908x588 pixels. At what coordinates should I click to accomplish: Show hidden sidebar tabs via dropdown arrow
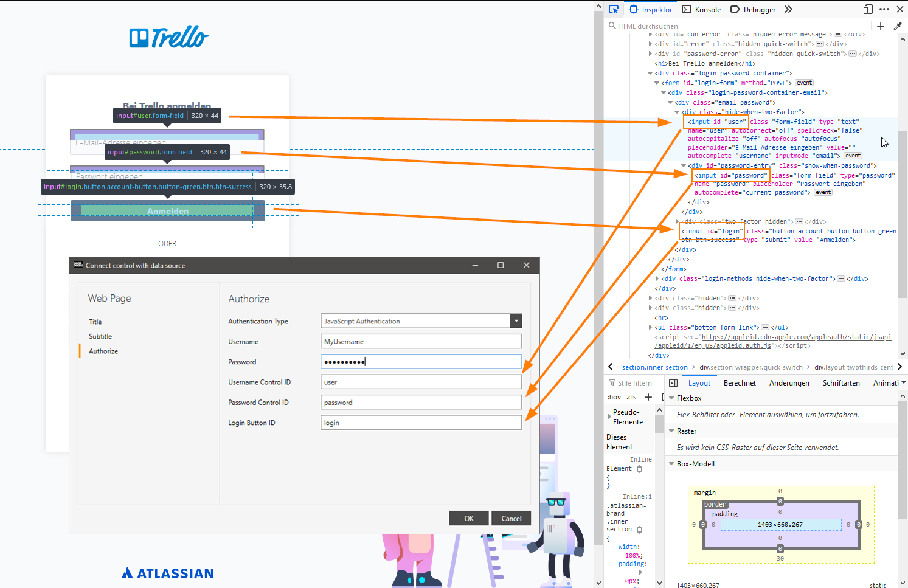click(903, 382)
